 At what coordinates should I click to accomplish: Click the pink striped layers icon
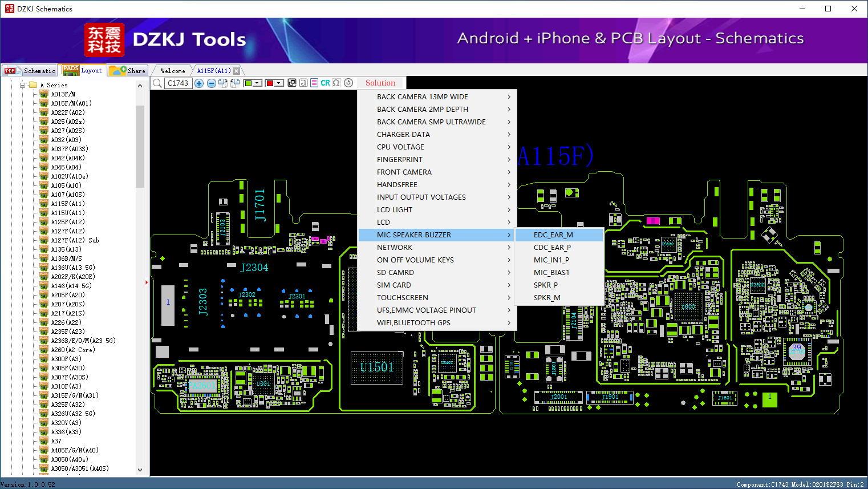314,83
